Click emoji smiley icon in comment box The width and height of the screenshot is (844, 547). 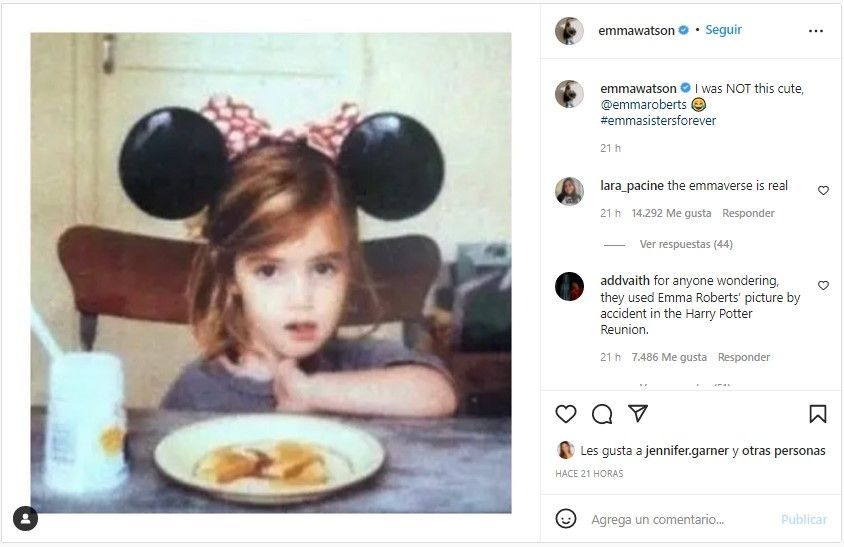tap(566, 519)
